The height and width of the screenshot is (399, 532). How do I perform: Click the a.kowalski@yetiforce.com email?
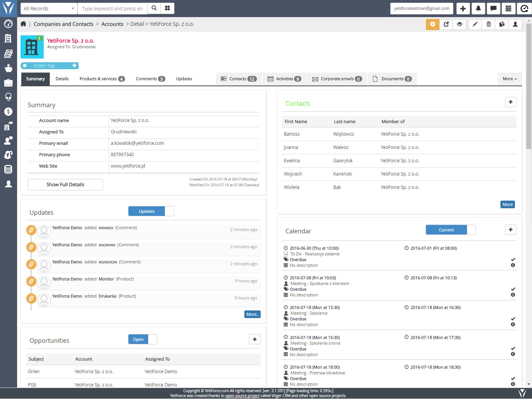point(138,143)
